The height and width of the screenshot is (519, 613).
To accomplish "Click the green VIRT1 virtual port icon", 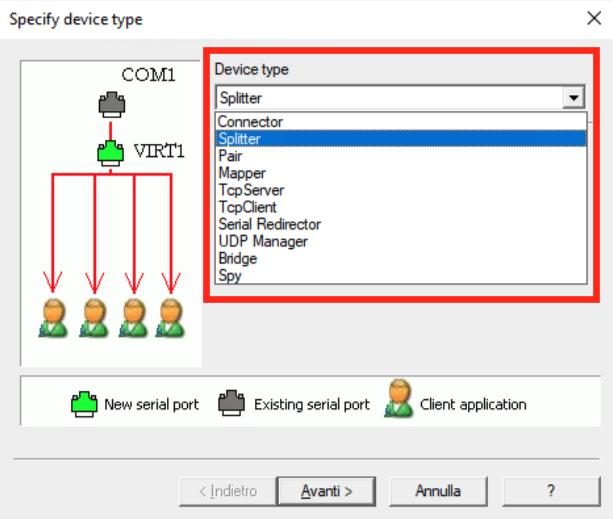I will coord(110,152).
